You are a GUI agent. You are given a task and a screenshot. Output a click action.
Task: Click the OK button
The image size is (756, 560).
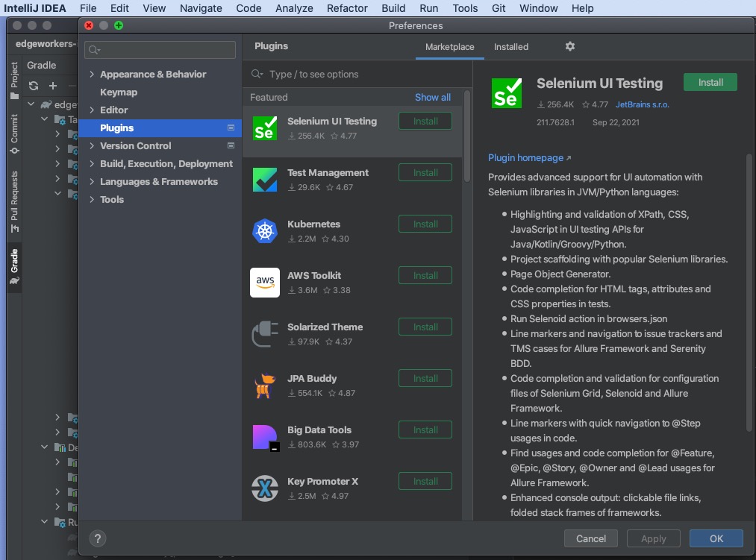[716, 538]
